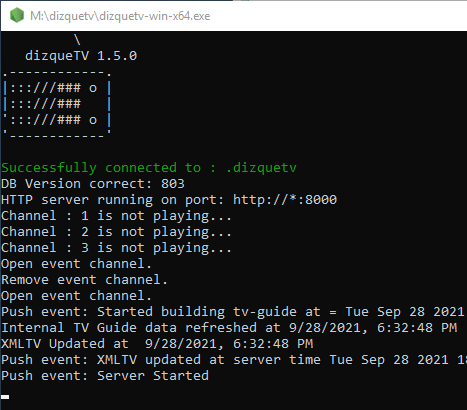Click the first 'Open event channel.' line

pos(77,264)
